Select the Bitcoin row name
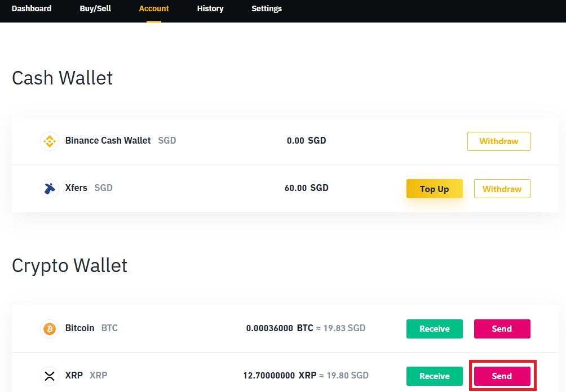This screenshot has width=566, height=392. click(x=79, y=328)
